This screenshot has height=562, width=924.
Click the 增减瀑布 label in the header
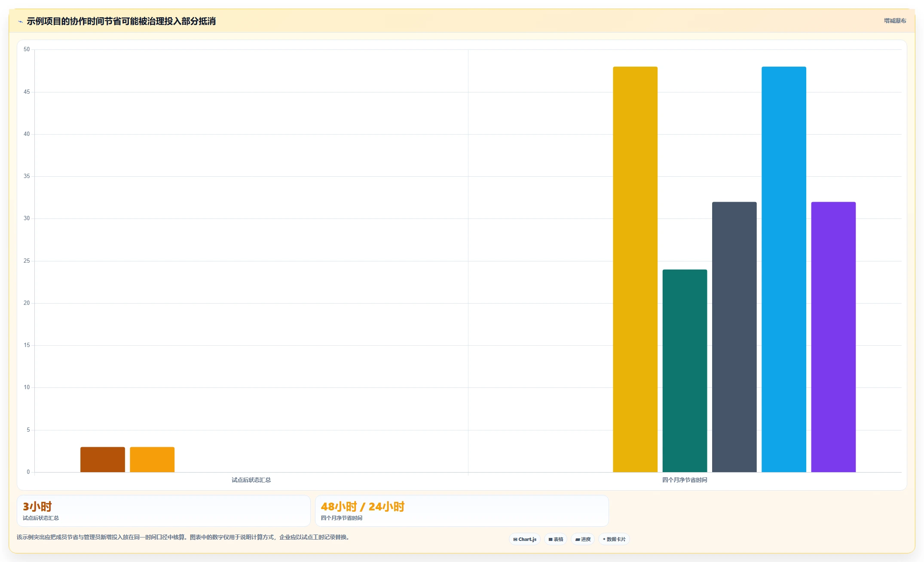pos(895,21)
